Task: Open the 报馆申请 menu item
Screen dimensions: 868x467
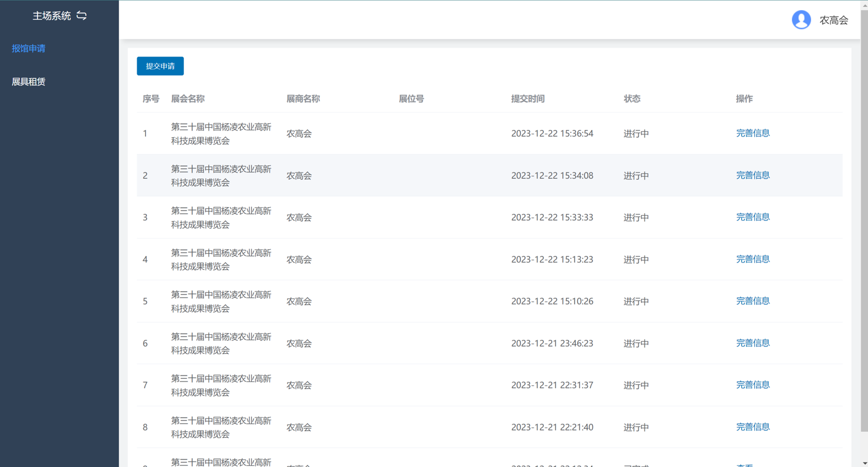Action: pyautogui.click(x=29, y=49)
